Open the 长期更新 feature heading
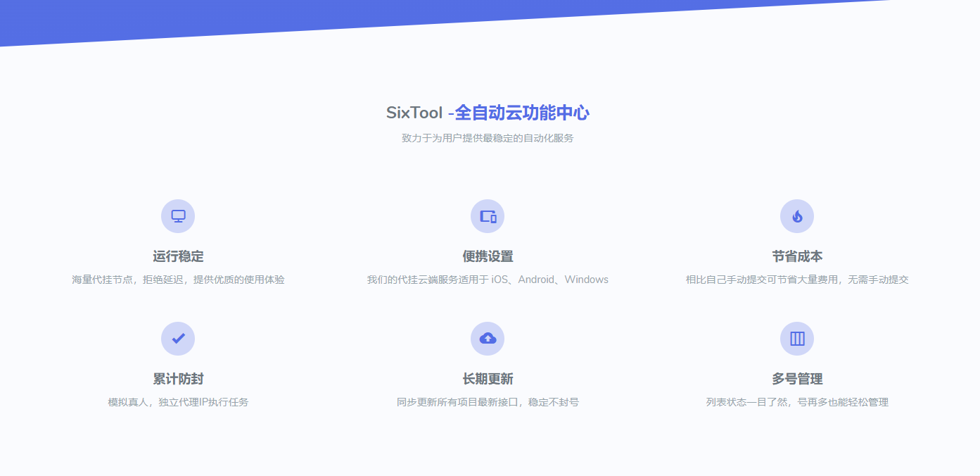The height and width of the screenshot is (476, 980). 488,379
